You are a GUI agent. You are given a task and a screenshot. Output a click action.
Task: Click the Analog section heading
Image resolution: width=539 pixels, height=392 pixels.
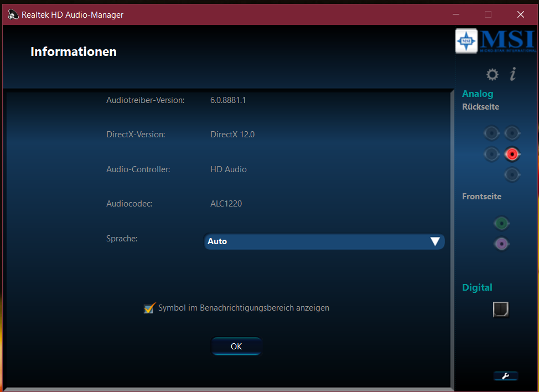tap(478, 94)
